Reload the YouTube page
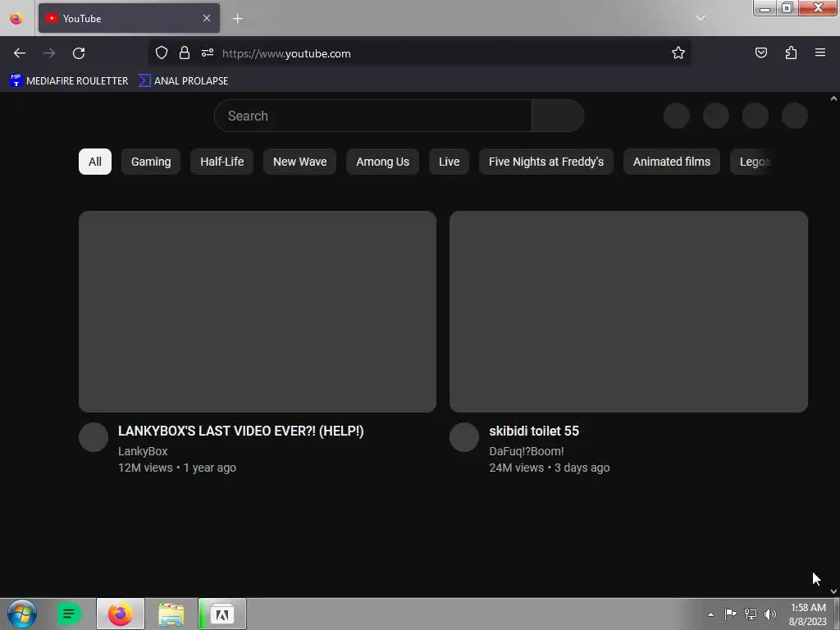Viewport: 840px width, 630px height. click(x=79, y=53)
